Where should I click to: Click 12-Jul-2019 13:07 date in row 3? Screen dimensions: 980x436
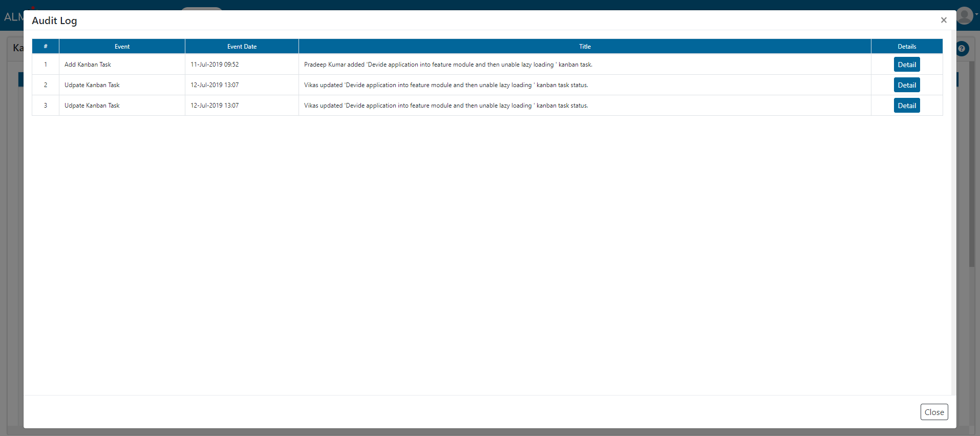pos(215,106)
